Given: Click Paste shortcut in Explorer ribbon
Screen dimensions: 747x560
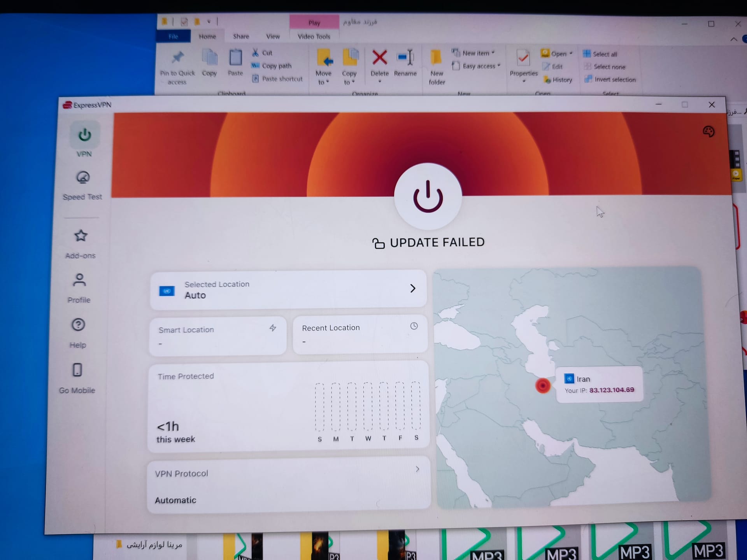Looking at the screenshot, I should pyautogui.click(x=277, y=79).
